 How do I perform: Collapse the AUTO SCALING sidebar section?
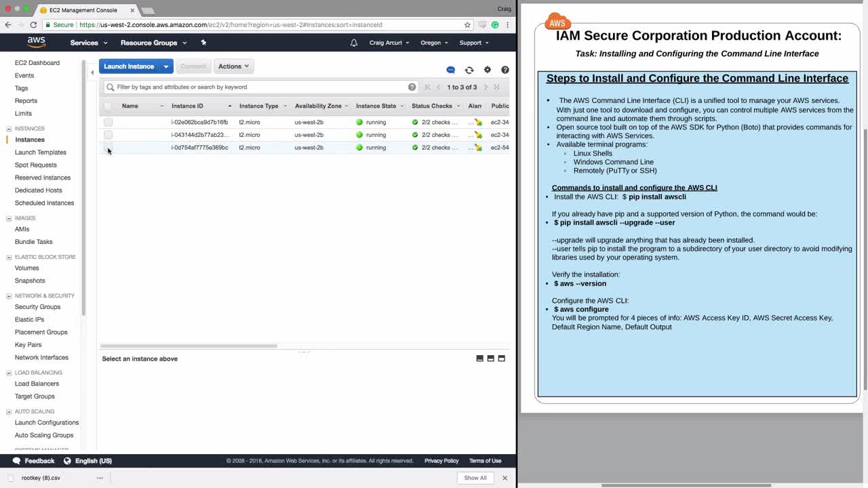[x=9, y=411]
